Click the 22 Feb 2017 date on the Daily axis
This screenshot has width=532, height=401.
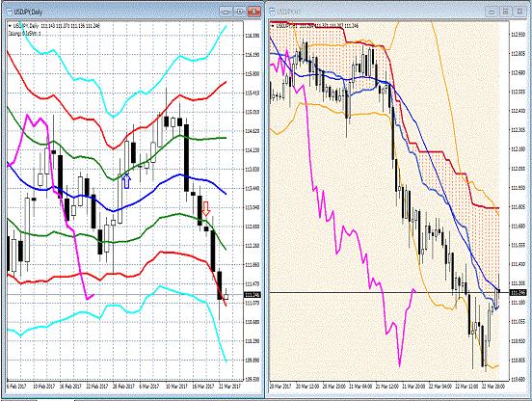[x=96, y=387]
